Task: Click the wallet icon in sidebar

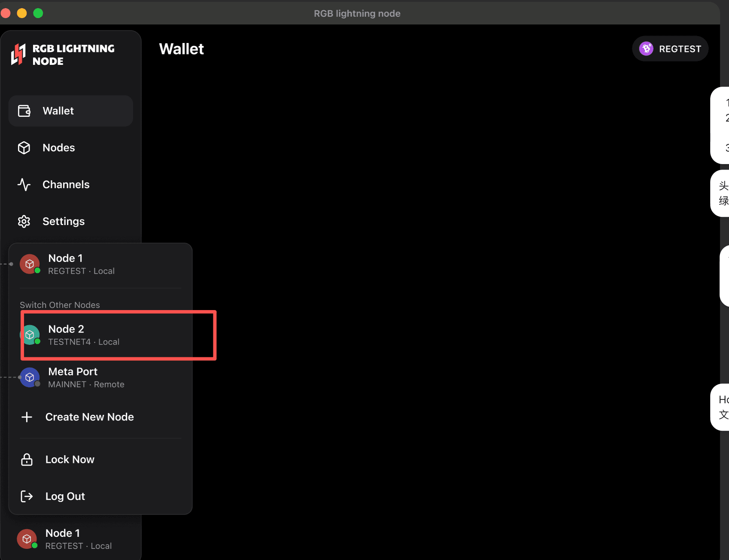Action: (x=24, y=111)
